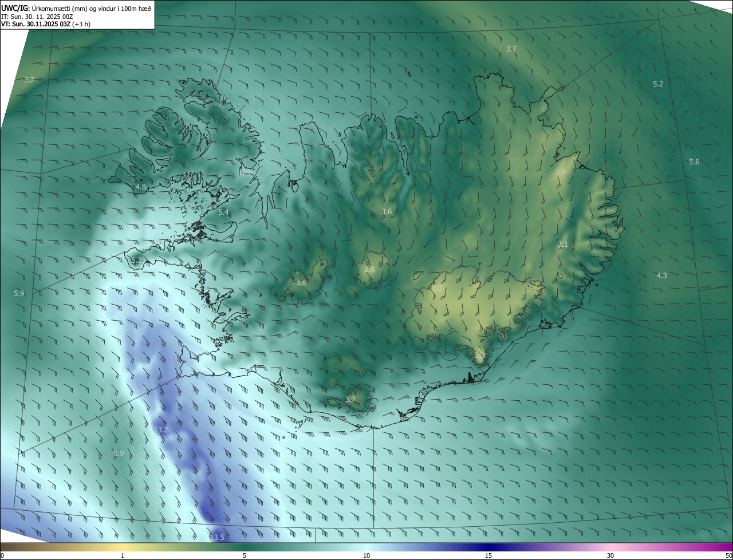Click the 5.4 value label
The width and height of the screenshot is (733, 560).
pyautogui.click(x=223, y=212)
